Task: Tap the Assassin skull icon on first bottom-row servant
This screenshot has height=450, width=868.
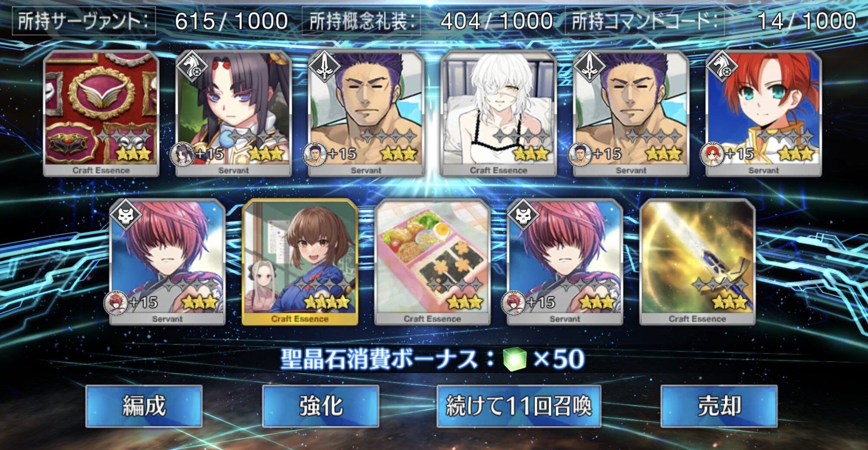Action: [x=126, y=215]
